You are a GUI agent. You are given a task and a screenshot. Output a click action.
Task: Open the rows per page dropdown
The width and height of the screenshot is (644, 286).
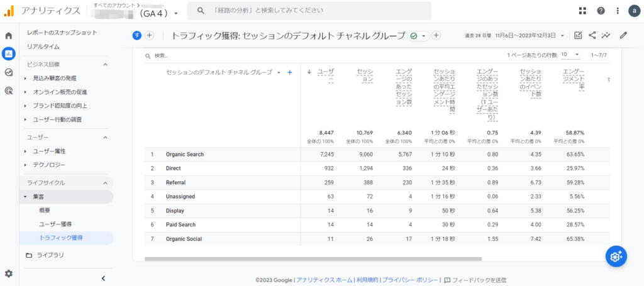coord(570,55)
